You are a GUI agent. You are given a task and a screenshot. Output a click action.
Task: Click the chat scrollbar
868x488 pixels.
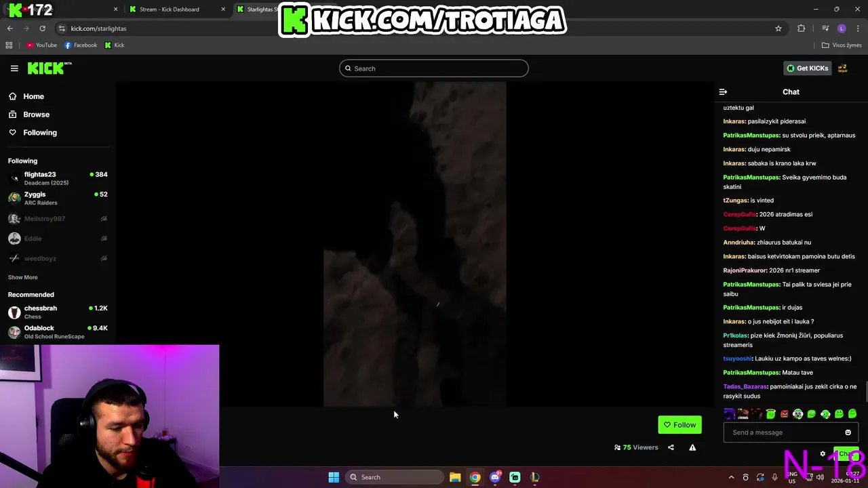(x=865, y=390)
